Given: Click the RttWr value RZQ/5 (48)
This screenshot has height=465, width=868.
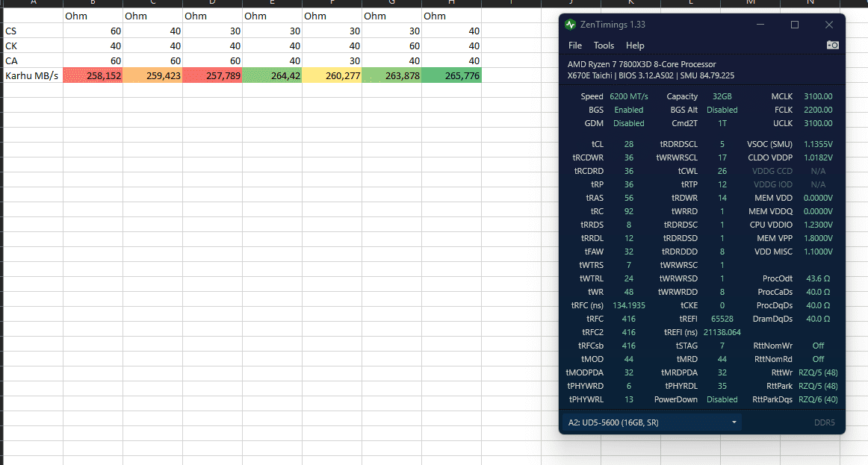Looking at the screenshot, I should click(818, 372).
